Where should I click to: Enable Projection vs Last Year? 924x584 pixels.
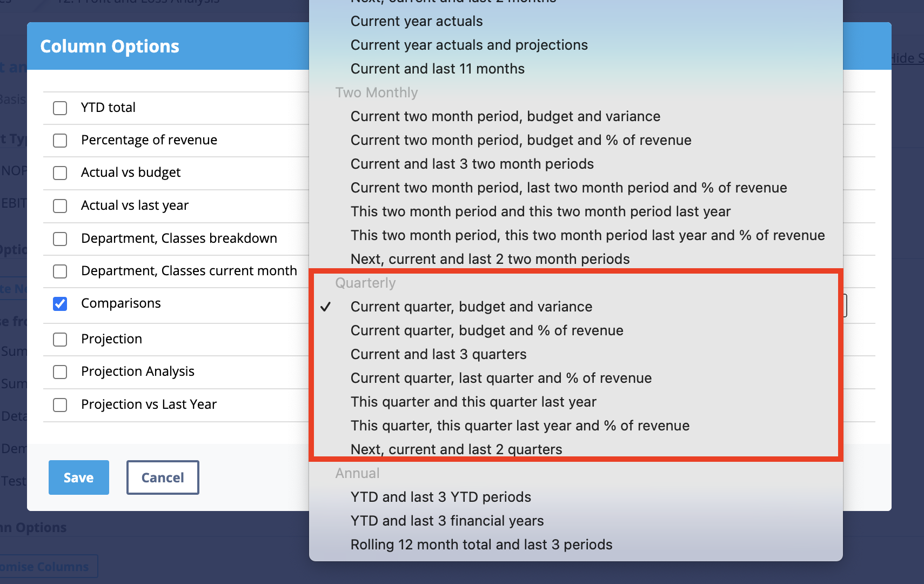(x=60, y=404)
